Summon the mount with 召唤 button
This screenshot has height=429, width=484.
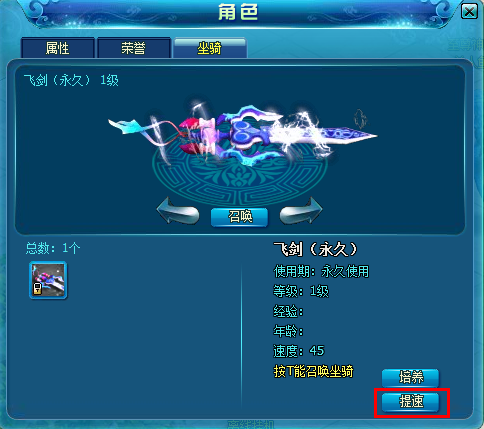(x=239, y=217)
